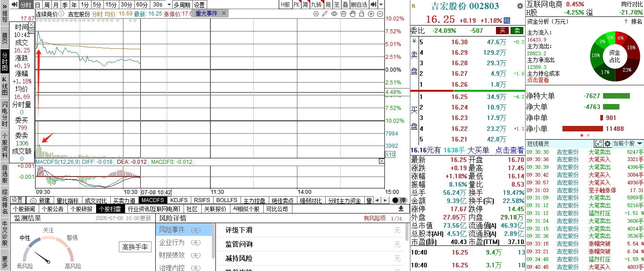This screenshot has height=271, width=644.
Task: Switch to 60分 chart period
Action: click(142, 5)
